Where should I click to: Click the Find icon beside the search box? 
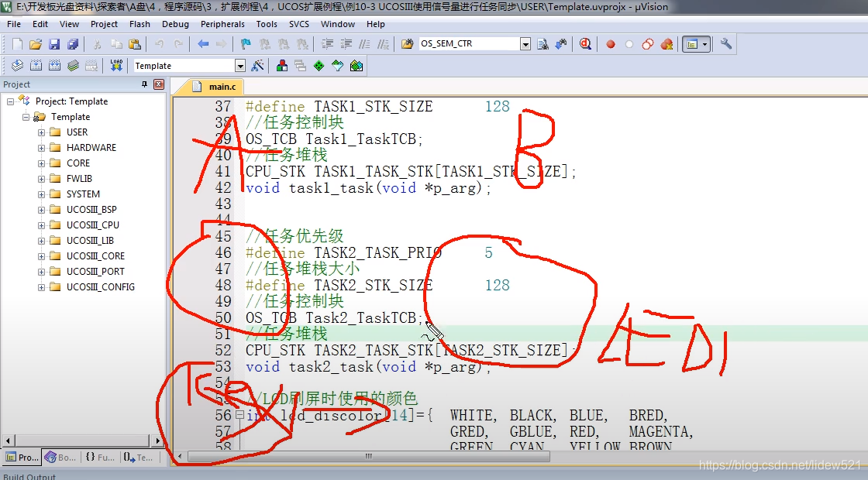542,44
